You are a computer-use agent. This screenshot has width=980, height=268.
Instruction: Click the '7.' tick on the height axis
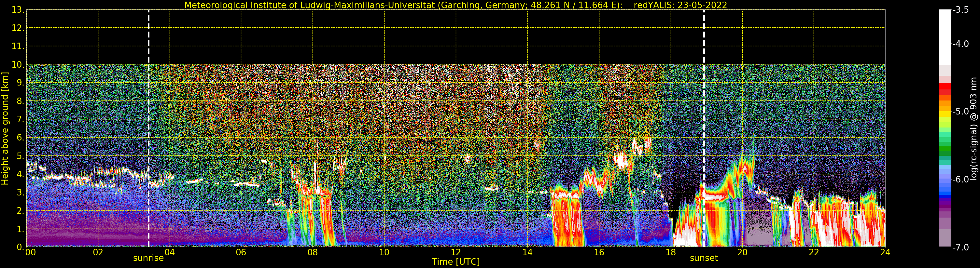(x=20, y=119)
